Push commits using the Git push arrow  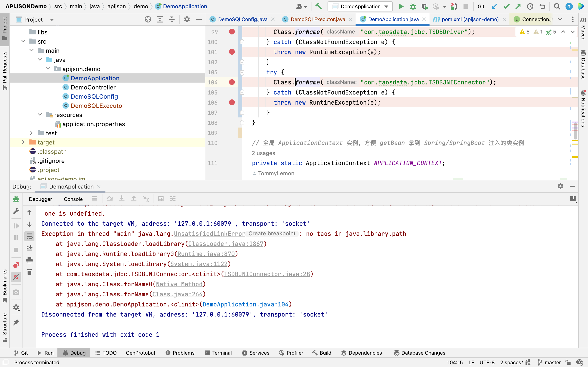click(x=518, y=7)
